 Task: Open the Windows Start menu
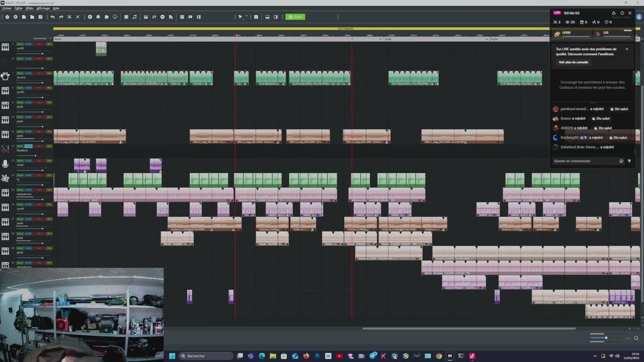(172, 356)
